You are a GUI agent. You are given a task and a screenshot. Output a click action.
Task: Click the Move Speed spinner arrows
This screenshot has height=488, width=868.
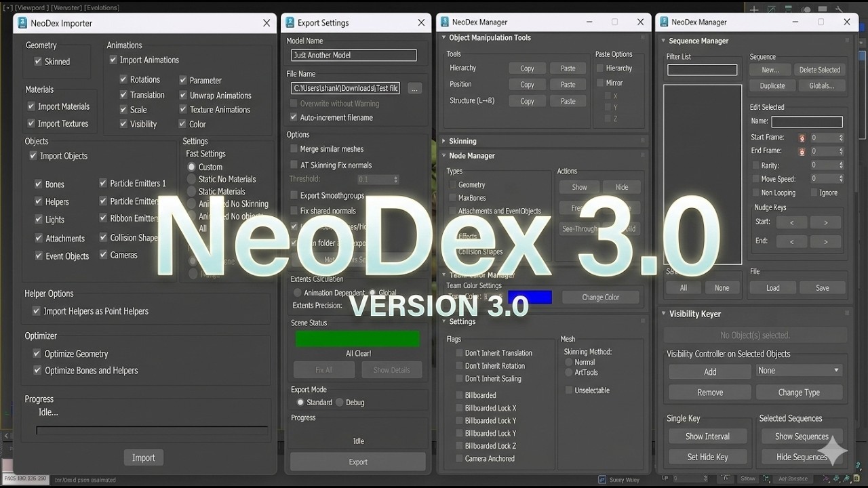pos(841,179)
